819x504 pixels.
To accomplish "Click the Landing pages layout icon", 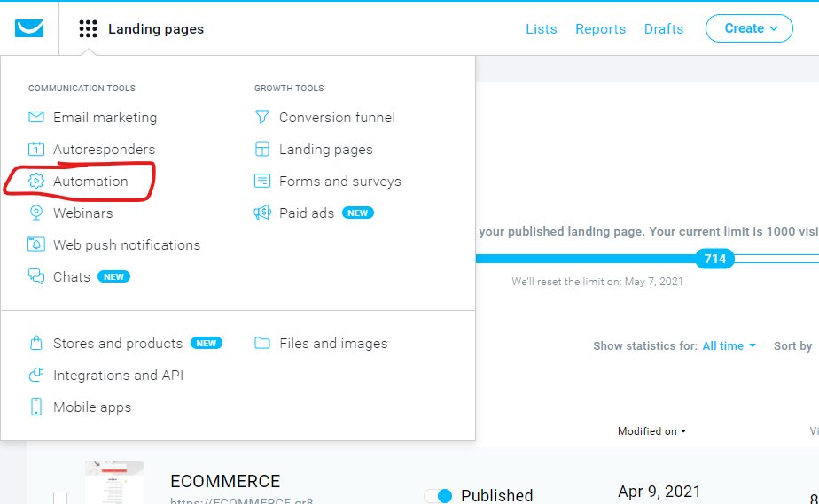I will point(262,149).
